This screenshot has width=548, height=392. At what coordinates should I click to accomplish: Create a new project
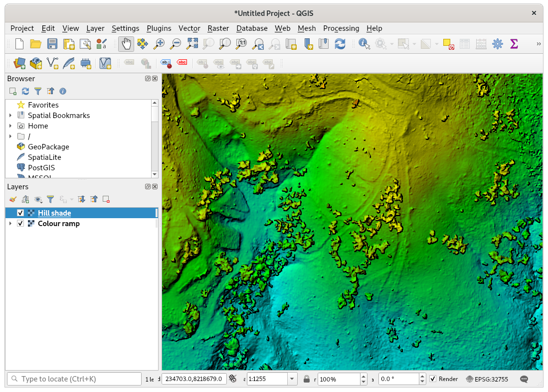tap(19, 44)
